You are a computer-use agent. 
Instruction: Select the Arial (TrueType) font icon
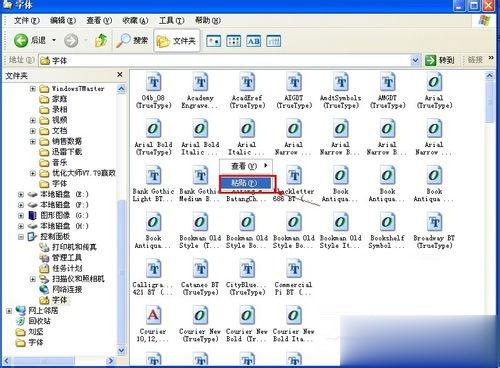click(434, 82)
